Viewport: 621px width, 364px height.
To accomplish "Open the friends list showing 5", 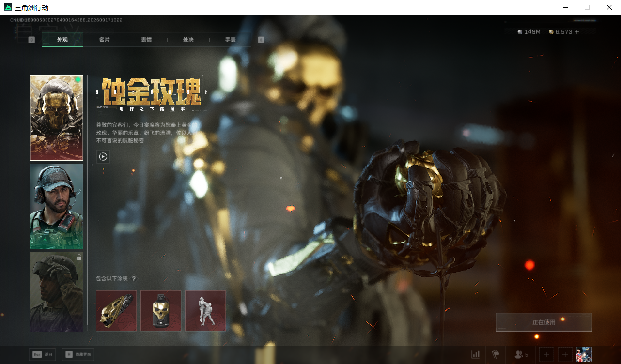I will (521, 355).
